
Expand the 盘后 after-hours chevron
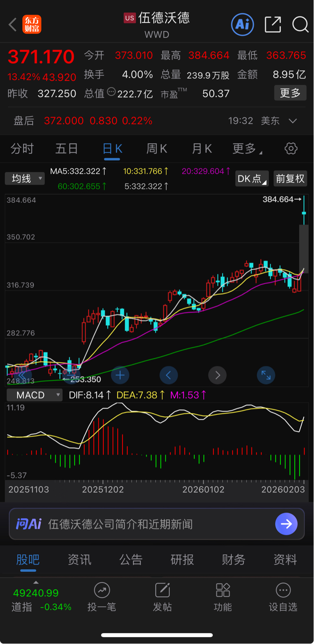292,121
